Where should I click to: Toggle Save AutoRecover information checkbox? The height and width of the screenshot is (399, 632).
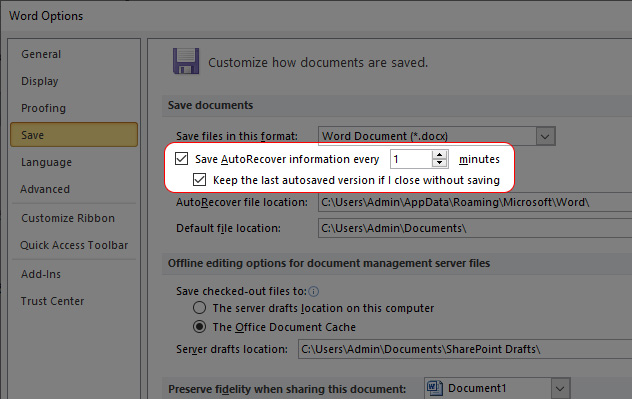coord(181,158)
